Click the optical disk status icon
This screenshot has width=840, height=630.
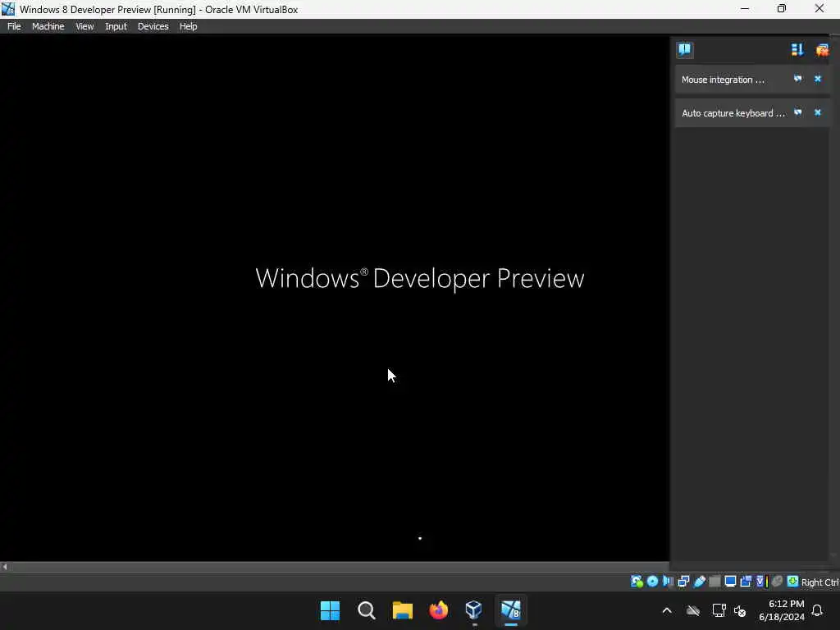652,582
